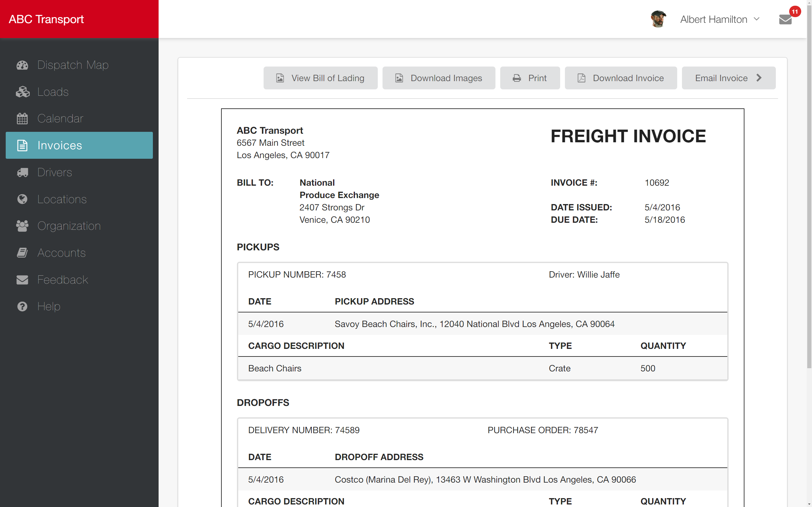812x507 pixels.
Task: Click the Accounts book icon
Action: point(22,253)
